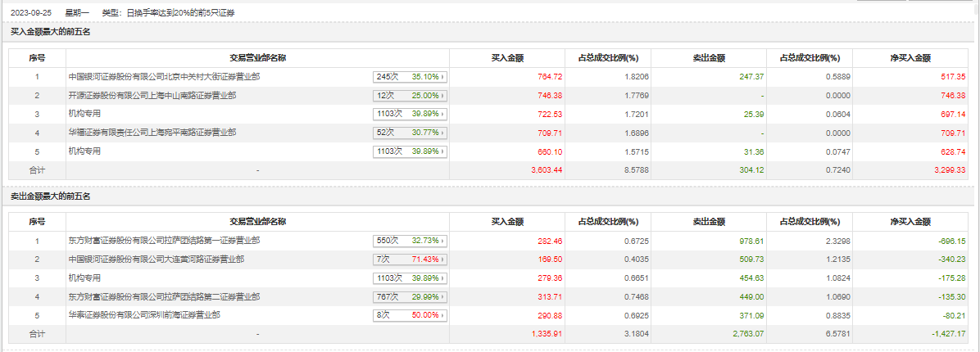Open 东方财富证券拉萨团结路第二证券营业部 link
Screen dimensions: 980x352
[x=165, y=296]
